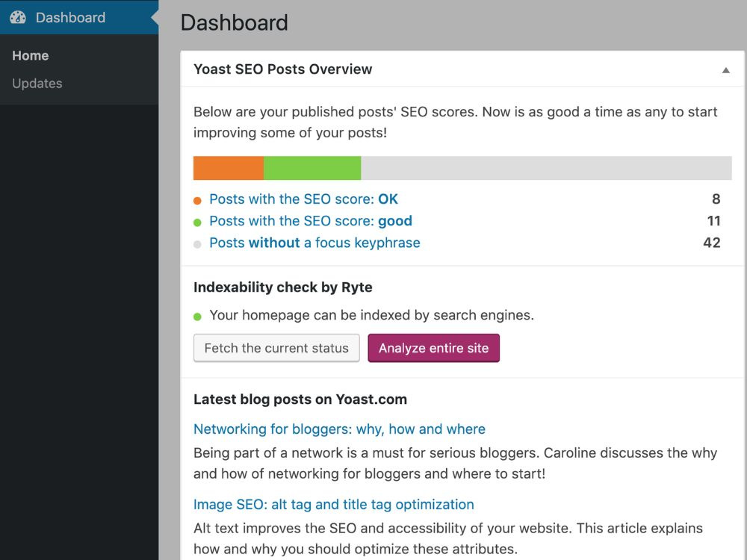Click the gray bullet beside focus keyphrase row
This screenshot has height=560, width=747.
tap(197, 244)
